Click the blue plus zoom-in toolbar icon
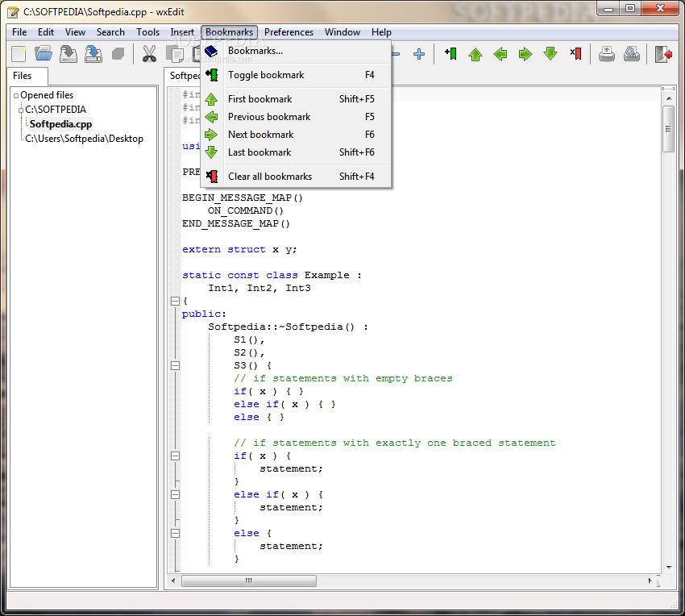The image size is (685, 616). point(419,54)
